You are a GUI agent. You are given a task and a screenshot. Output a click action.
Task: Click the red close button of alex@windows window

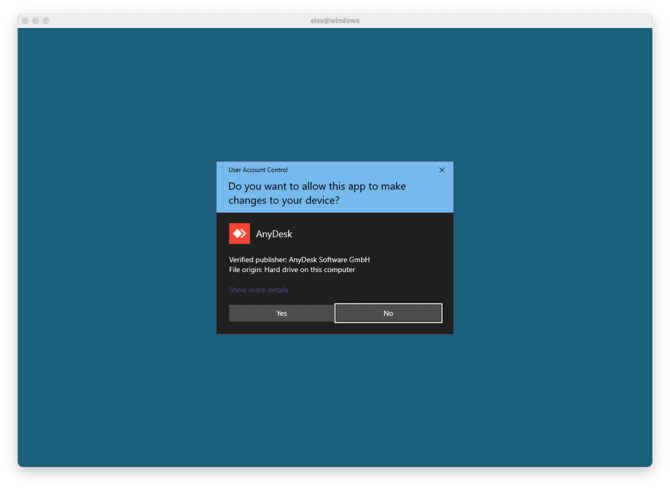[25, 21]
